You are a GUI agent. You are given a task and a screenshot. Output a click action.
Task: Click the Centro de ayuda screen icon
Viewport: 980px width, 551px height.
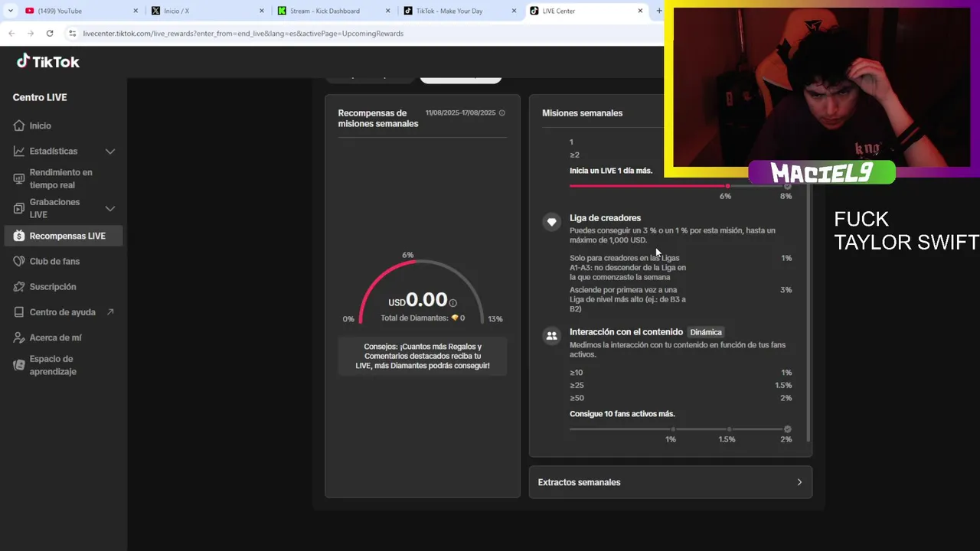(x=19, y=312)
